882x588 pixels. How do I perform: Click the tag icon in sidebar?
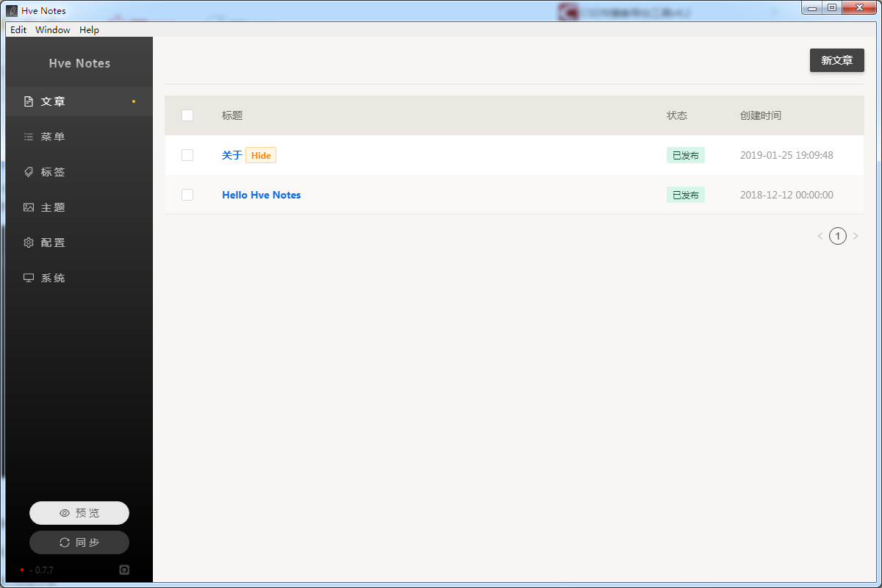[x=29, y=172]
